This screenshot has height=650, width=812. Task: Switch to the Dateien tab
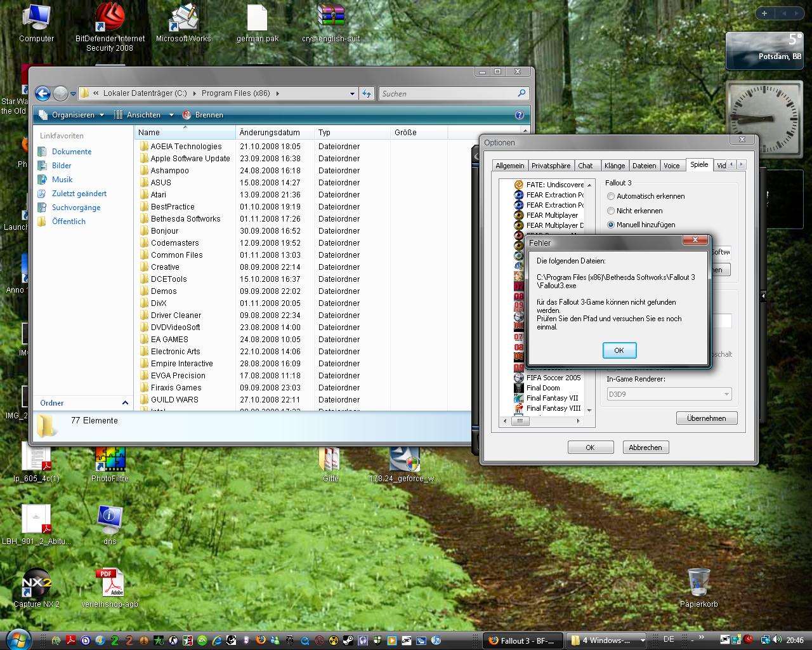(x=644, y=166)
